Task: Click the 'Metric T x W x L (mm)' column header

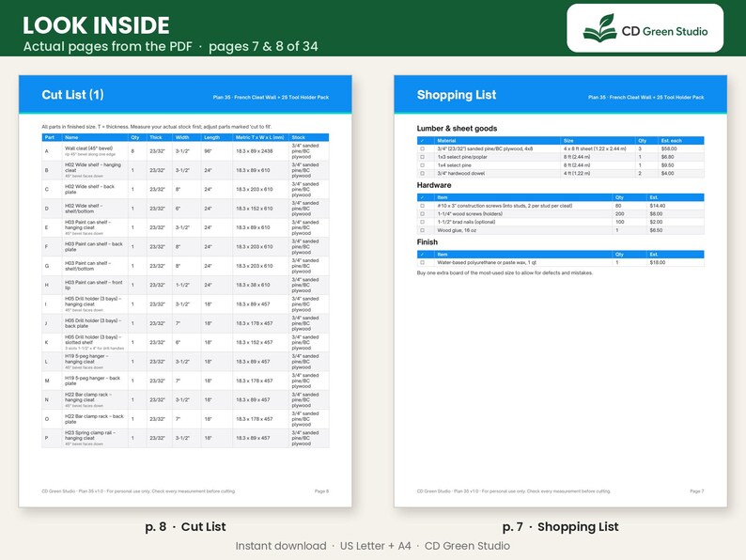Action: coord(259,137)
